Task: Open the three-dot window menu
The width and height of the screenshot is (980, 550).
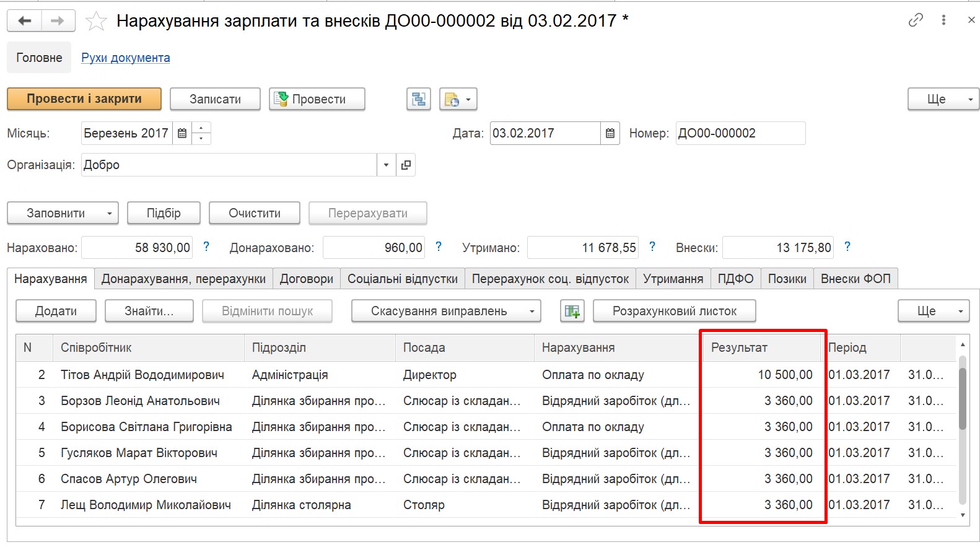Action: pos(943,20)
